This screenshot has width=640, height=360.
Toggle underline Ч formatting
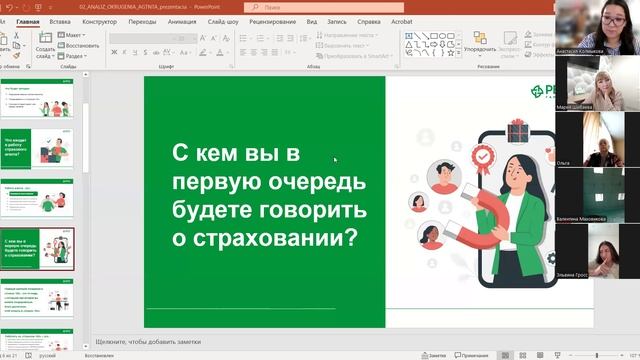pyautogui.click(x=135, y=53)
